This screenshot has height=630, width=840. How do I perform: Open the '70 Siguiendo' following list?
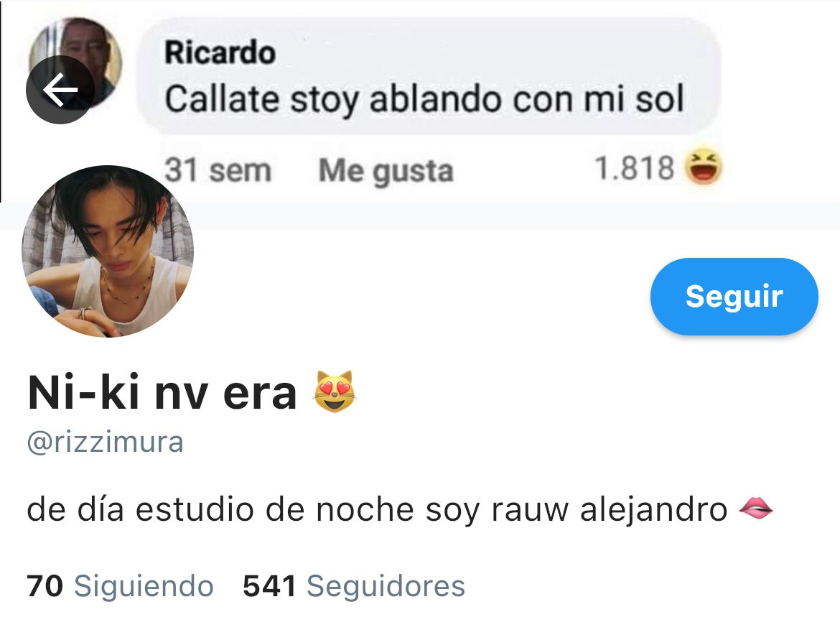tap(120, 585)
